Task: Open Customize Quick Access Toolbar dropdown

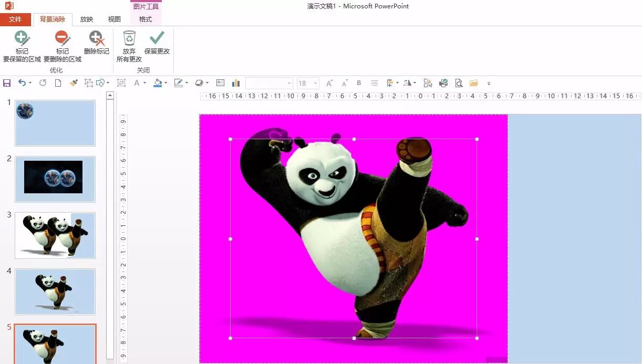Action: (x=489, y=84)
